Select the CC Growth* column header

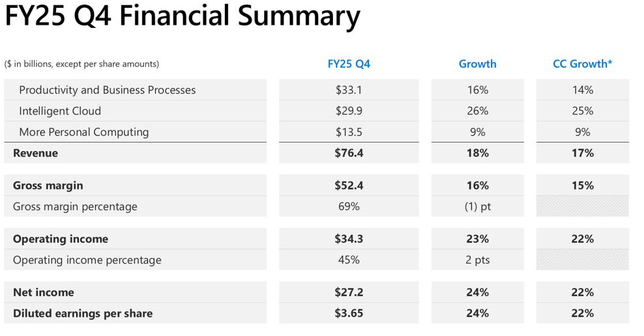(582, 64)
